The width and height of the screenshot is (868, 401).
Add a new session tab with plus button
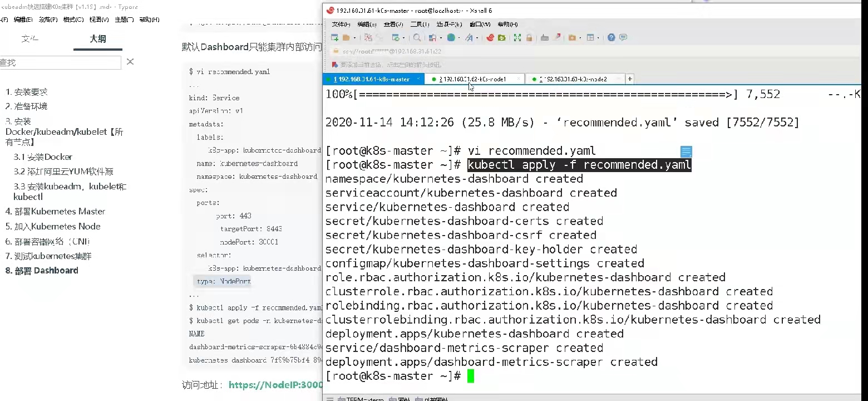pyautogui.click(x=630, y=79)
